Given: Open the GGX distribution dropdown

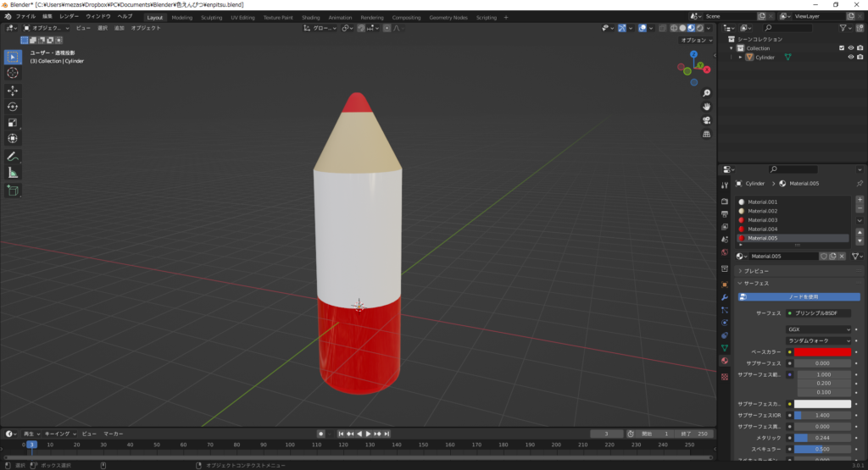Looking at the screenshot, I should (x=818, y=329).
